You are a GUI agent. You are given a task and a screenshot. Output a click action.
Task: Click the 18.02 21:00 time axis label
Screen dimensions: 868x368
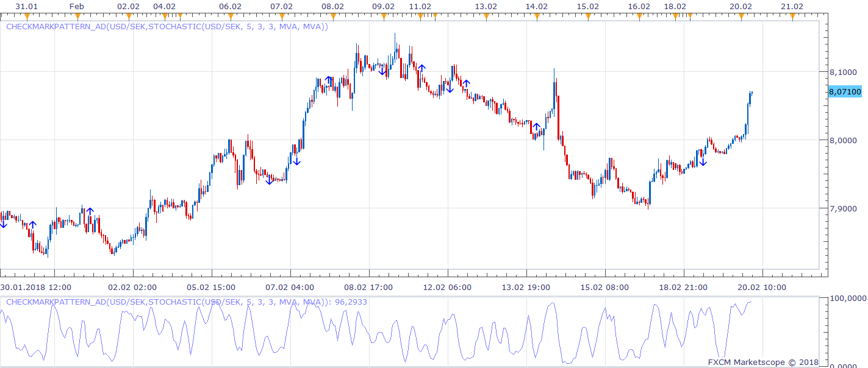click(x=684, y=287)
